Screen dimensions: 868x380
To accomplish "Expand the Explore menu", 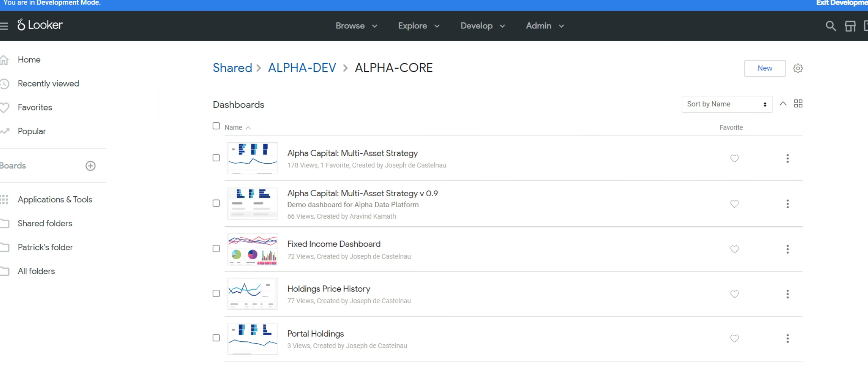I will point(419,26).
